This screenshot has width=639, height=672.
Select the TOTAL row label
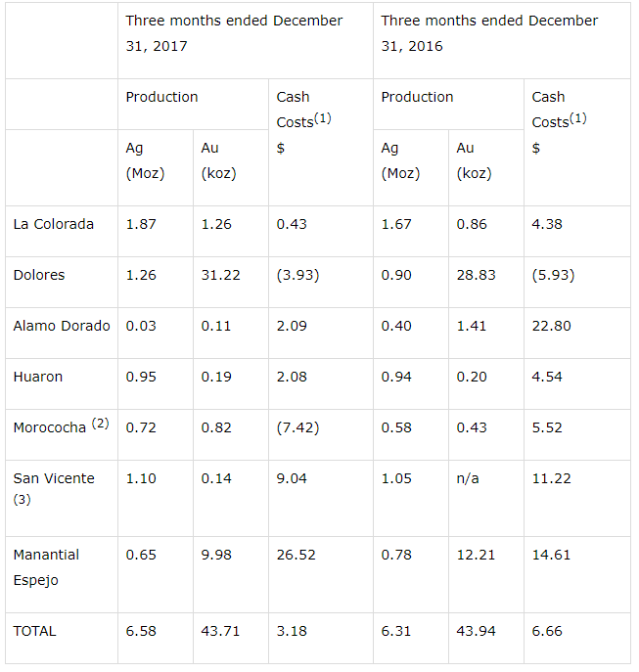(34, 631)
